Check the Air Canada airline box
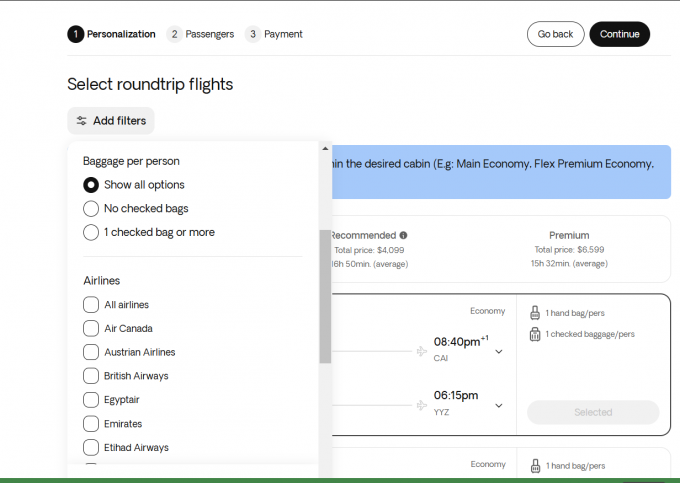Screen dimensions: 680x483 point(91,328)
